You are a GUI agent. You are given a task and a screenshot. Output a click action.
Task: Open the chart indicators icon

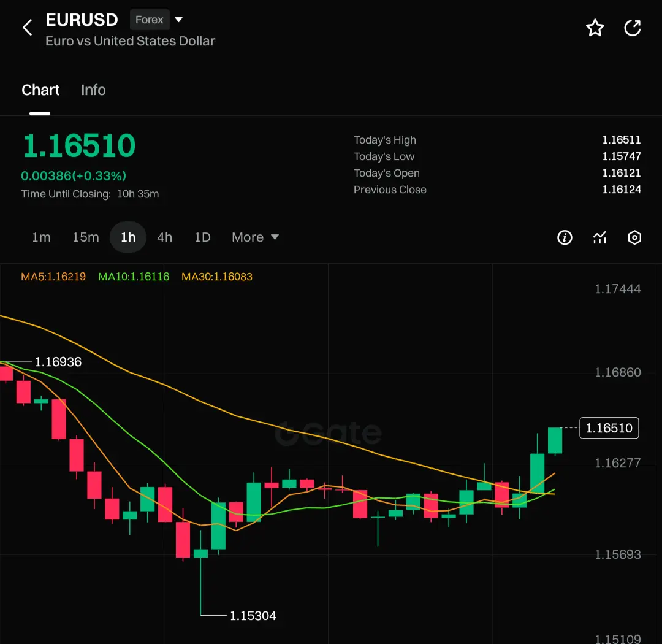pos(599,237)
